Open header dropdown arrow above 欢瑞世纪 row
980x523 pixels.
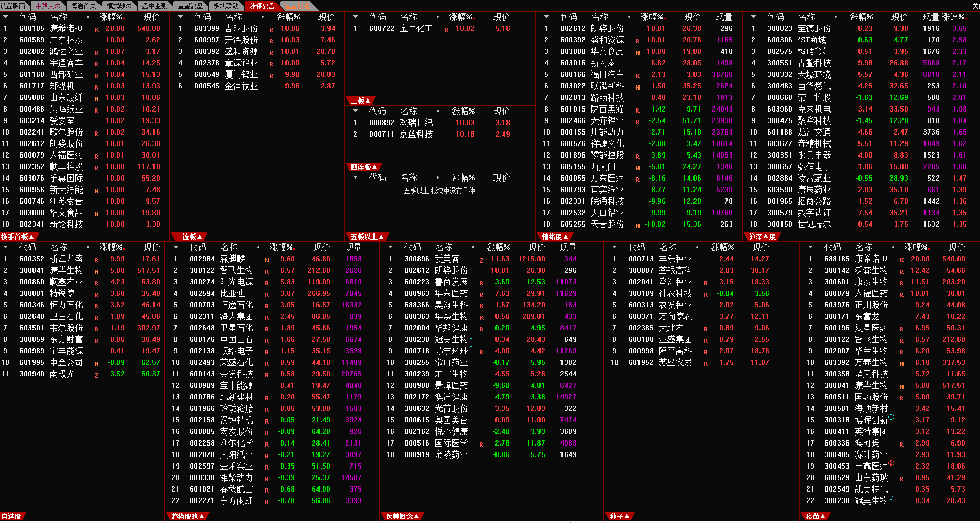355,111
